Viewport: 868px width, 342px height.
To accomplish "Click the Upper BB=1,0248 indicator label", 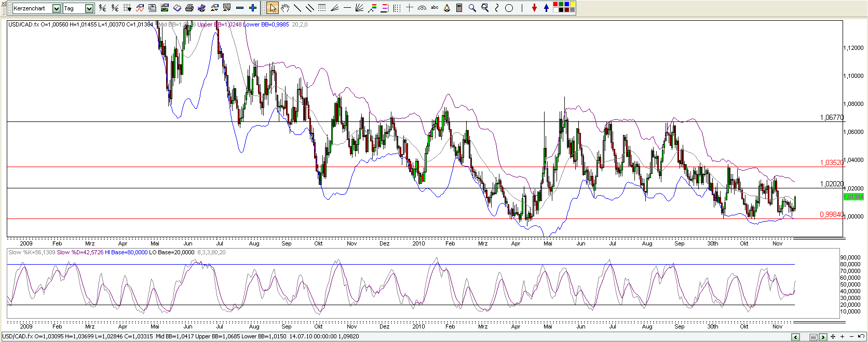I will 219,24.
